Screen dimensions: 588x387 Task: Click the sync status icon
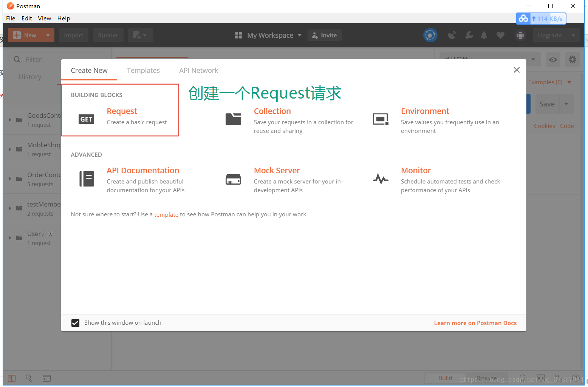[x=430, y=35]
